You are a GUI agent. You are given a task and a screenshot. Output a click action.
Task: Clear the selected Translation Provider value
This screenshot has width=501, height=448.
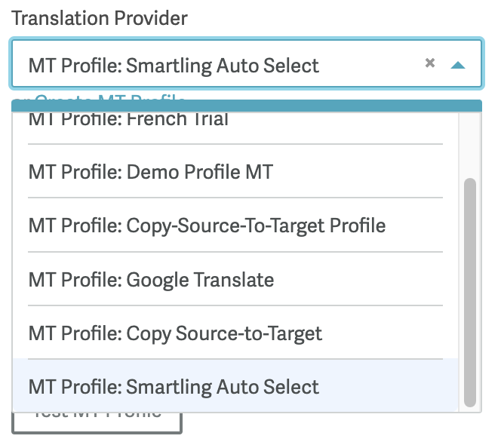[430, 63]
